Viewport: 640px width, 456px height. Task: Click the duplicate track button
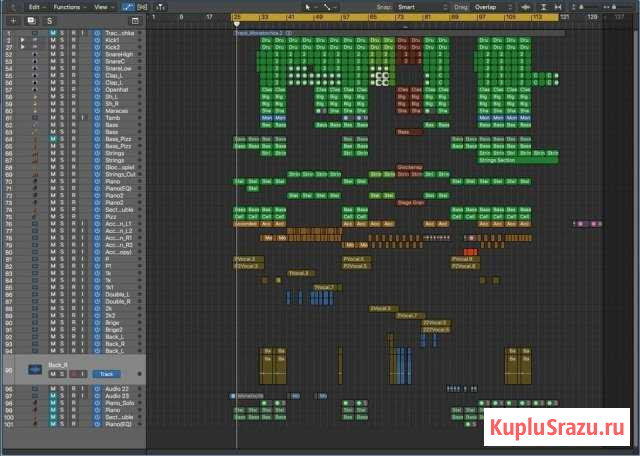point(31,21)
